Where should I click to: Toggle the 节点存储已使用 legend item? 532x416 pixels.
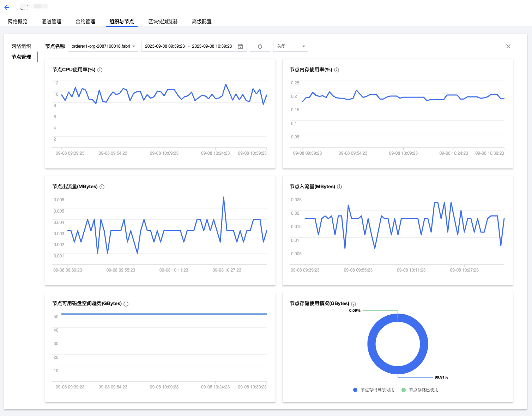[x=420, y=390]
